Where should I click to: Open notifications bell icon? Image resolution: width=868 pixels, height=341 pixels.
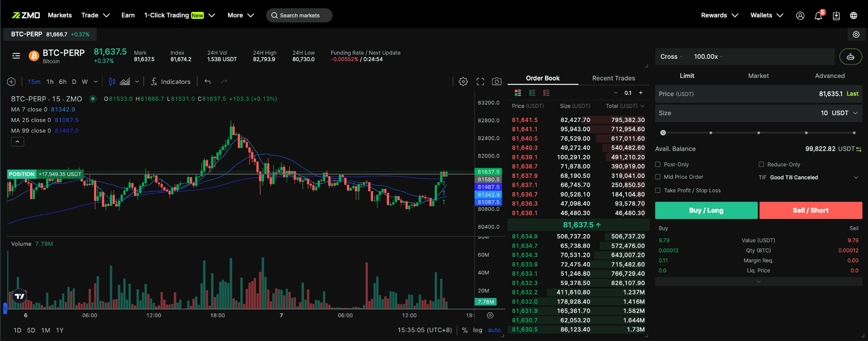tap(818, 15)
